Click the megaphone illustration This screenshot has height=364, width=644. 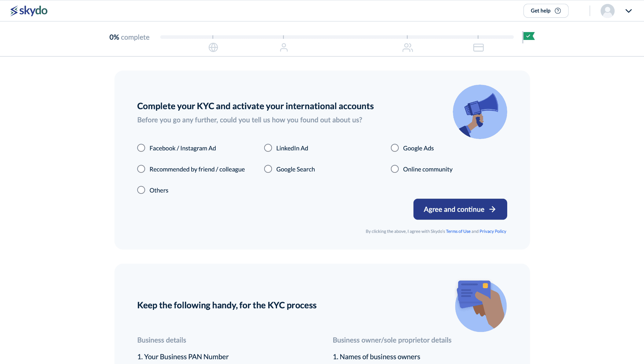480,112
